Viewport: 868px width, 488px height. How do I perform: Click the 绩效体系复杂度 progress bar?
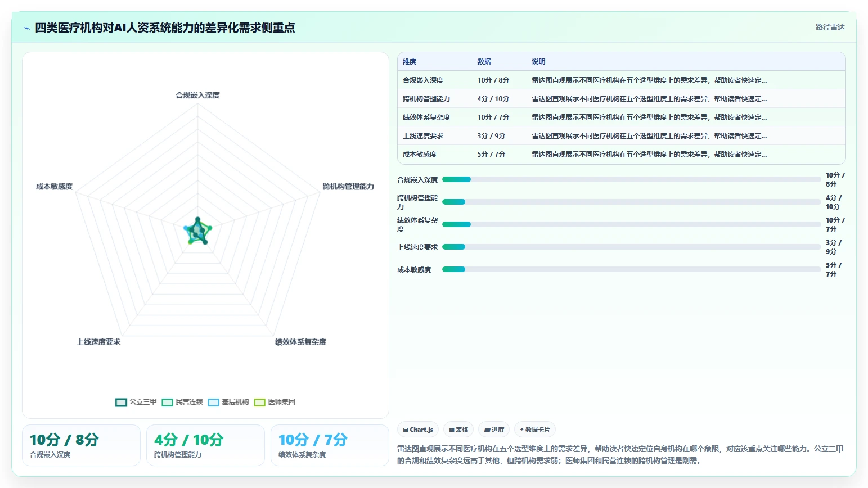[631, 224]
